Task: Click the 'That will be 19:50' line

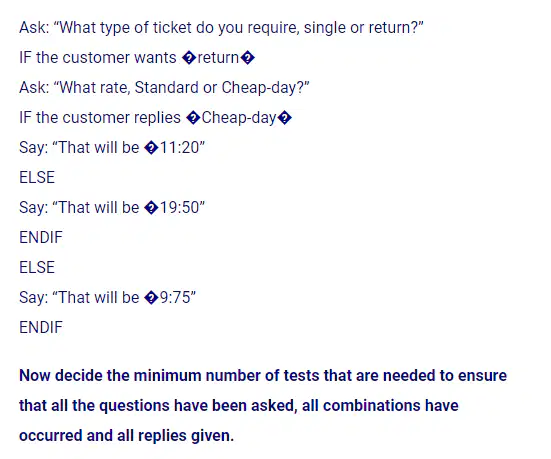Action: tap(112, 207)
